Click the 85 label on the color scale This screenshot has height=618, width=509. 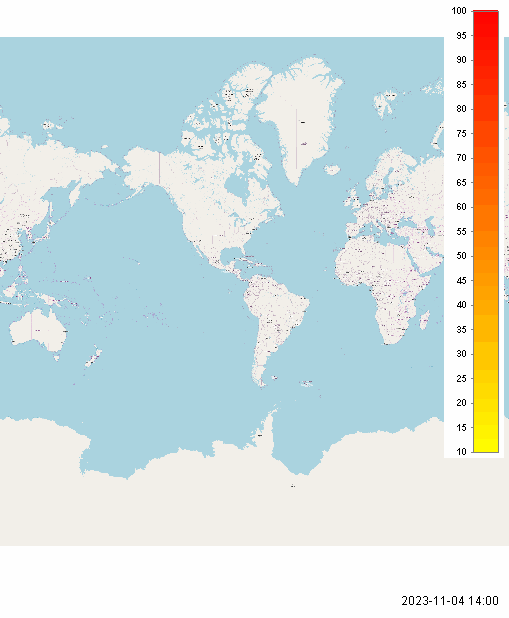[461, 84]
